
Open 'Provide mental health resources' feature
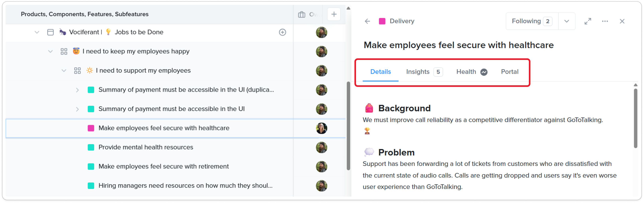click(x=145, y=147)
